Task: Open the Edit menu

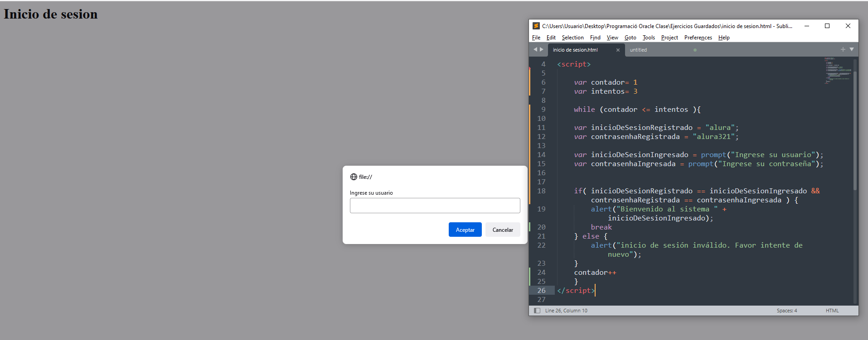Action: click(551, 38)
